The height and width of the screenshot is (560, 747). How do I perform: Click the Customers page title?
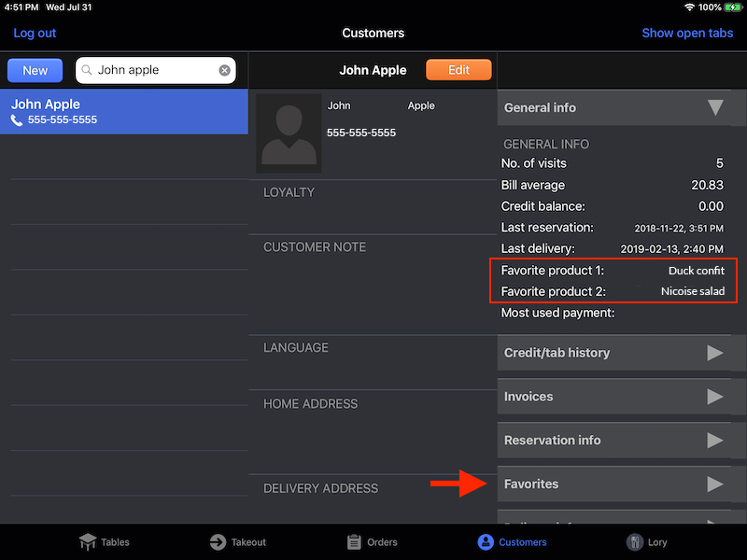(373, 33)
